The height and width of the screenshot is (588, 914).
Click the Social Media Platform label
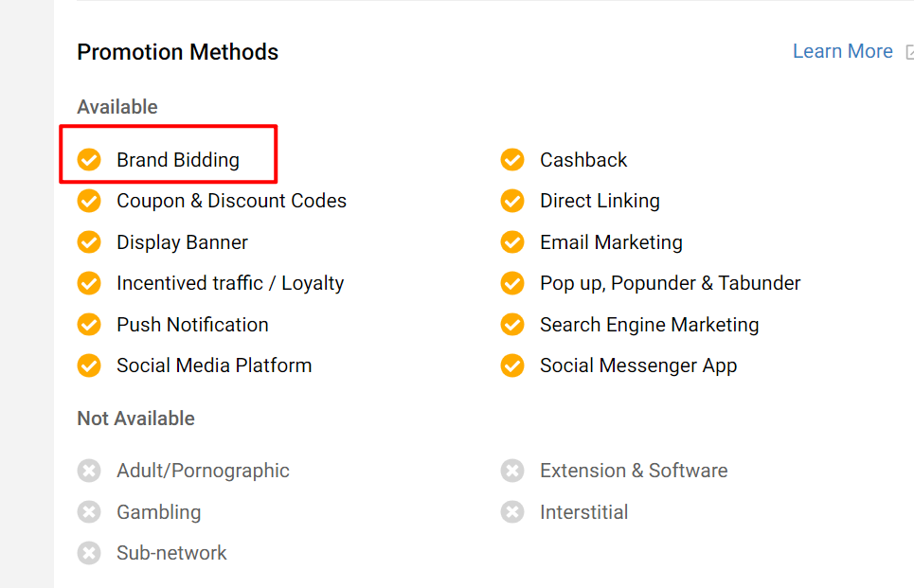pos(214,365)
